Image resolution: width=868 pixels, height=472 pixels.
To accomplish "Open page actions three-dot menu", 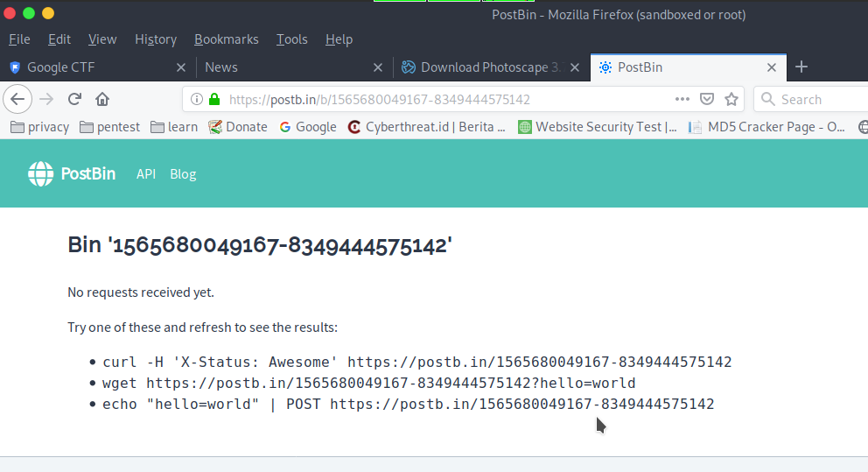I will (x=682, y=99).
